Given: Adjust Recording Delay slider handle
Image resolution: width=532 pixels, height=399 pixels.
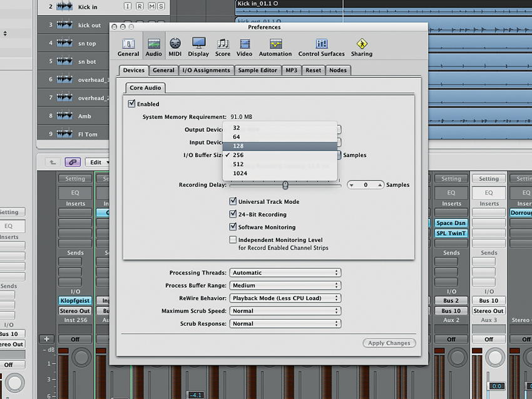Looking at the screenshot, I should (x=285, y=184).
